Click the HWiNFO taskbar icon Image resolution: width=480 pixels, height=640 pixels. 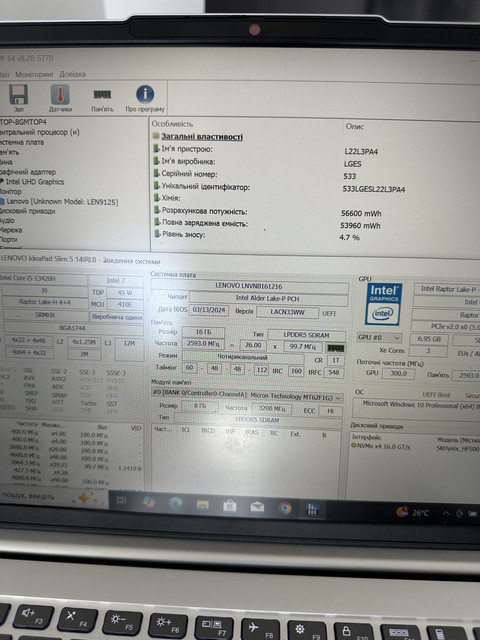tap(312, 509)
